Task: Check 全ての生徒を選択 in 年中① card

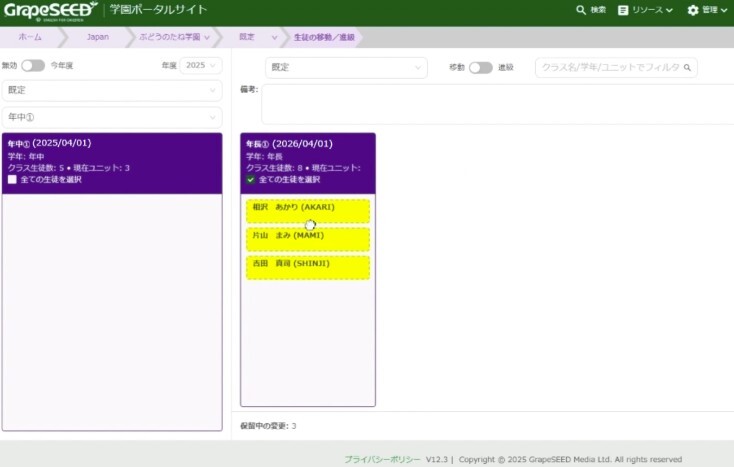Action: coord(12,179)
